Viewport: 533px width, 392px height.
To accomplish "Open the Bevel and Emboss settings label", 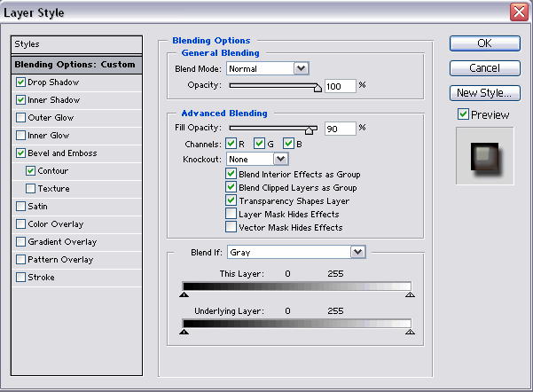I will [63, 153].
